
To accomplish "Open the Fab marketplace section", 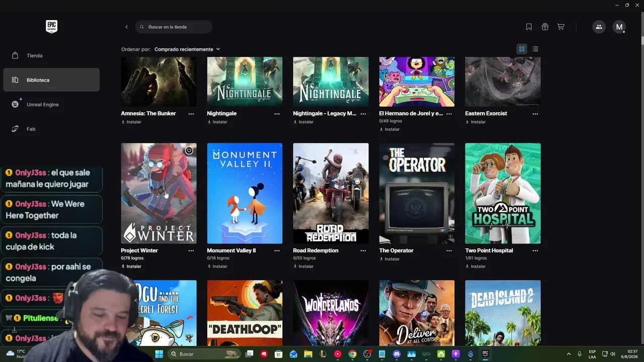I will pyautogui.click(x=51, y=129).
